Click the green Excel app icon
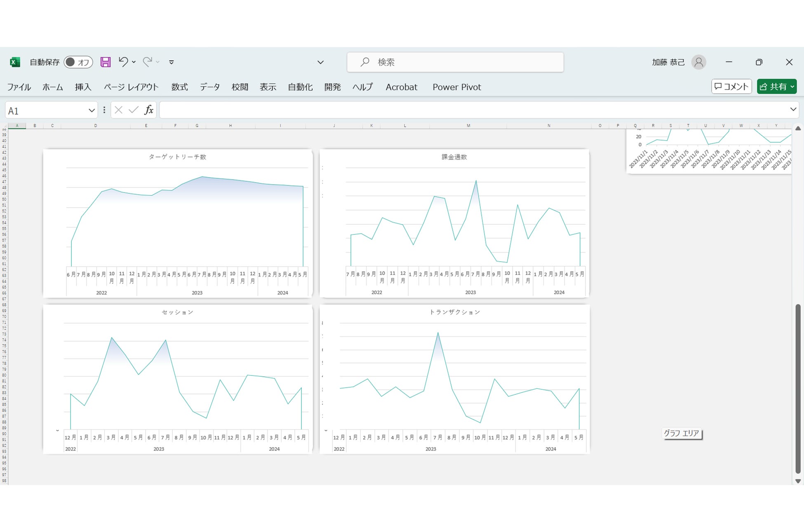Screen dimensions: 804x532 click(x=15, y=62)
